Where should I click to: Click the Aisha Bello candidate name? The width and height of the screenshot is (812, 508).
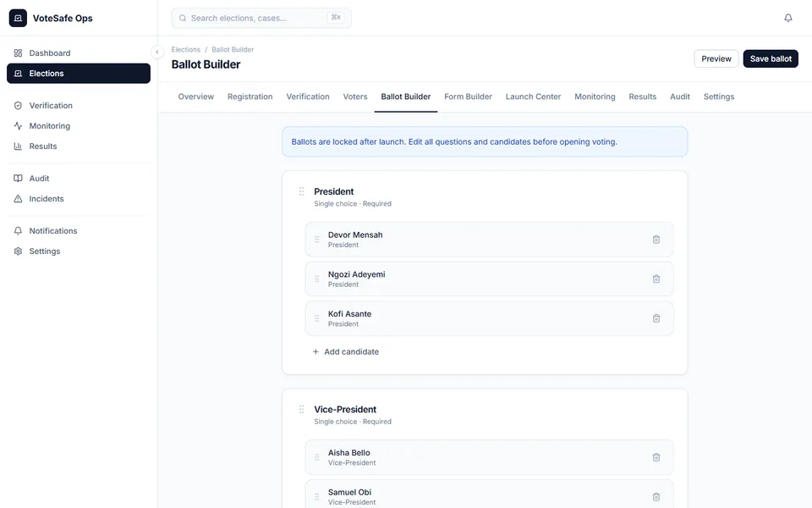[x=349, y=452]
